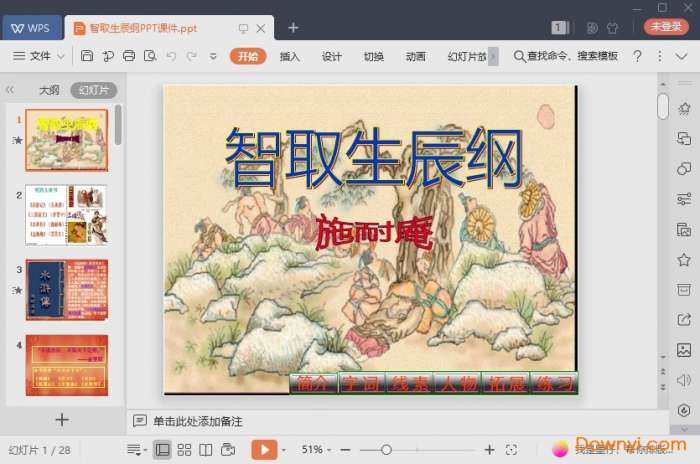Click the 智取生辰纲 title text
Screen dimensions: 700x464
tap(374, 157)
